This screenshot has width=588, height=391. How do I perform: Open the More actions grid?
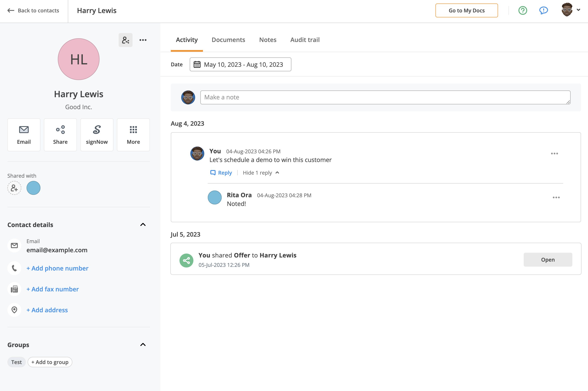pos(133,135)
